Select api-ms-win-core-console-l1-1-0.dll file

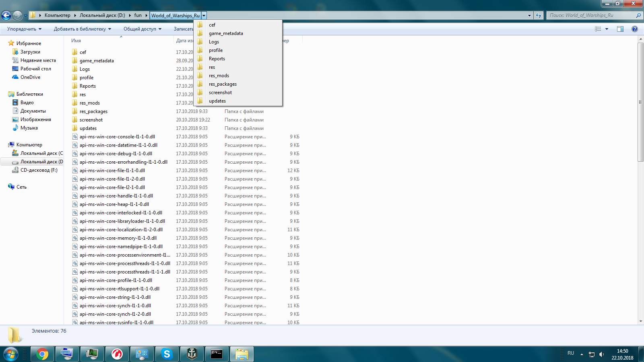click(117, 137)
